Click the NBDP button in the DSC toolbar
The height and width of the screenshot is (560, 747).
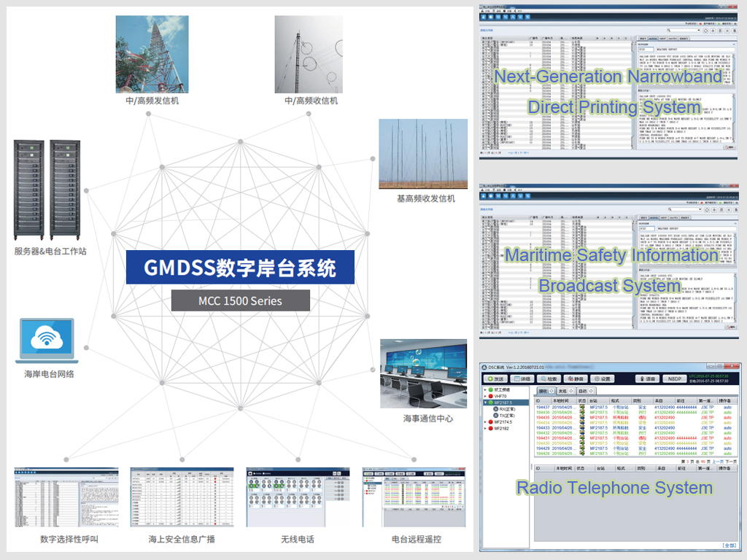(x=675, y=379)
